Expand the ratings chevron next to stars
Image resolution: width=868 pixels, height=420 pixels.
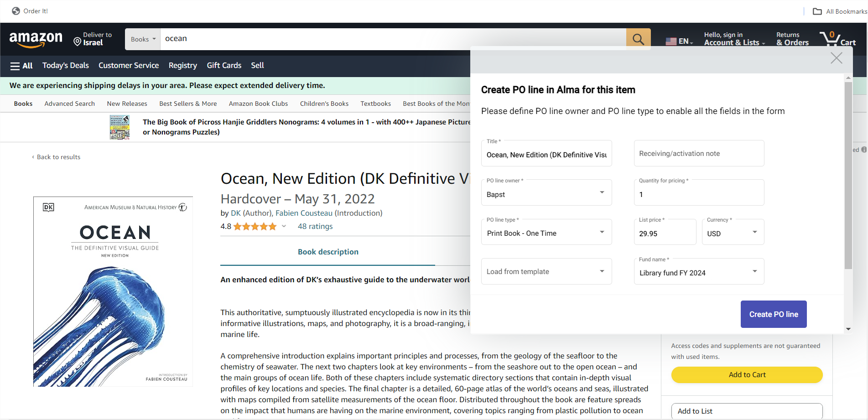pos(284,226)
